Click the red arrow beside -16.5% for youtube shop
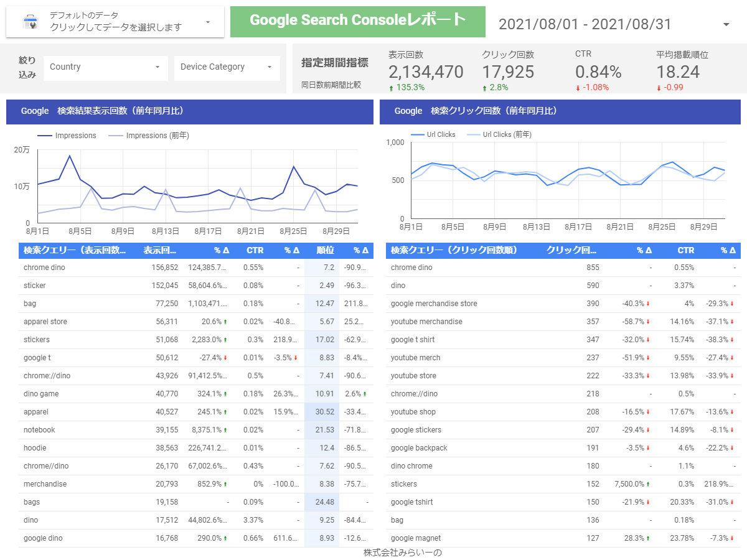Screen dimensions: 747x560 648,412
